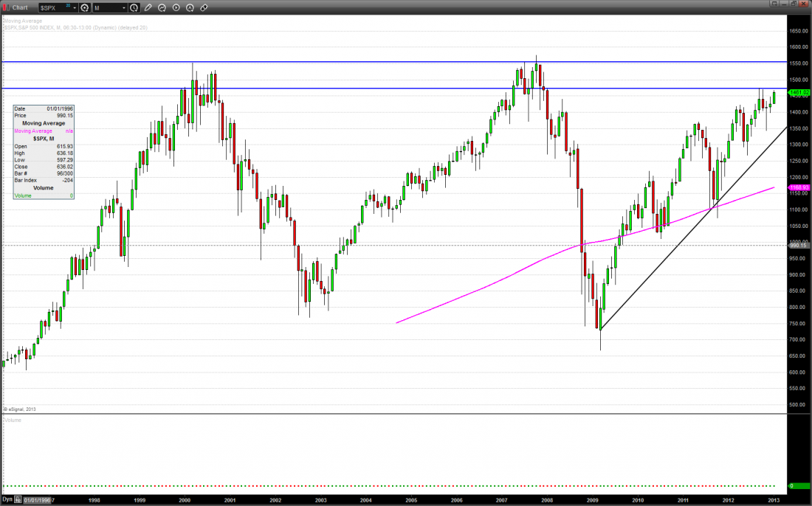The width and height of the screenshot is (812, 506).
Task: Click the circular play icon in toolbar
Action: [x=176, y=7]
